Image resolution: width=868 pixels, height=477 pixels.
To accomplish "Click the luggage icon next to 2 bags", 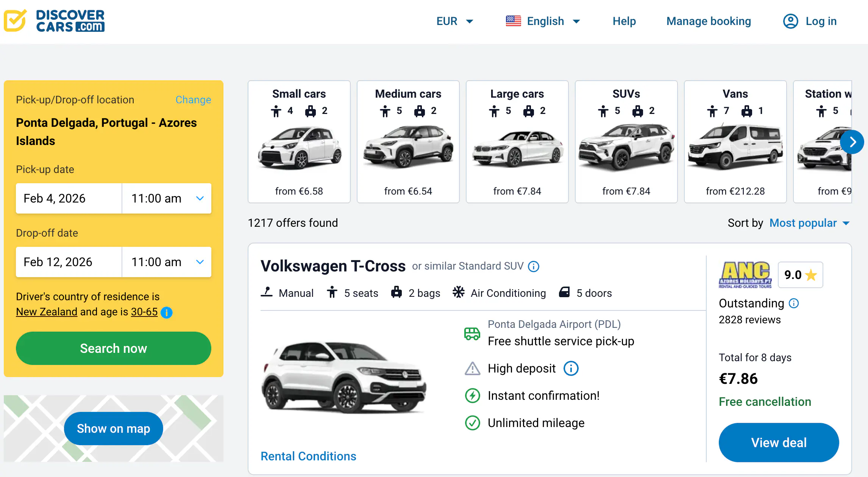I will 397,292.
